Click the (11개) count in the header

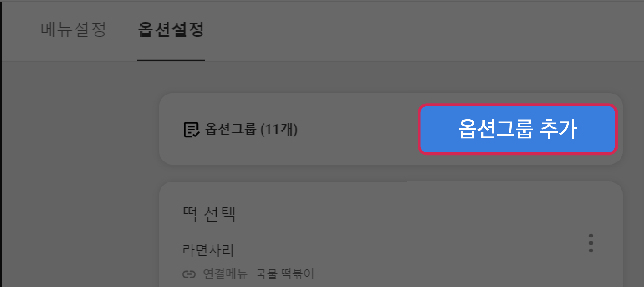(x=279, y=129)
